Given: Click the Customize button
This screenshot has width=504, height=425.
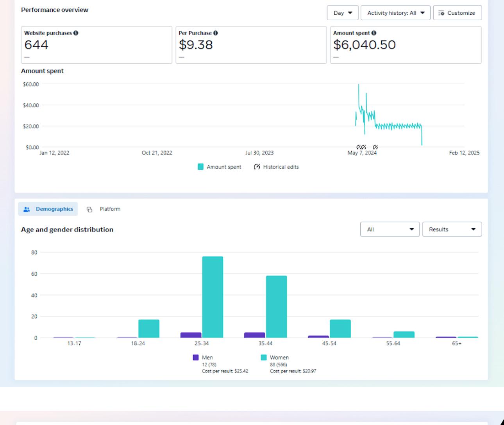Looking at the screenshot, I should coord(457,13).
